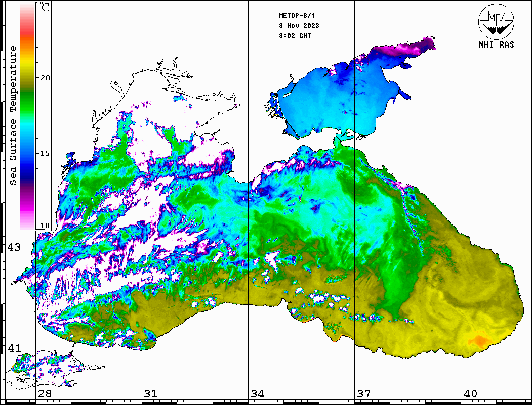Click the 'METOP-B/1' satellite label
This screenshot has width=532, height=405.
[x=297, y=16]
